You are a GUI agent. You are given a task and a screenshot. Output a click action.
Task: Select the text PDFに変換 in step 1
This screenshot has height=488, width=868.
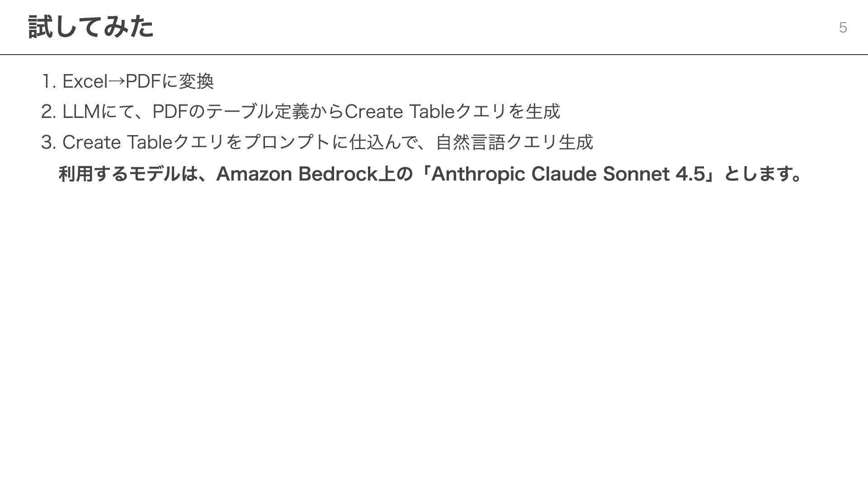[170, 81]
